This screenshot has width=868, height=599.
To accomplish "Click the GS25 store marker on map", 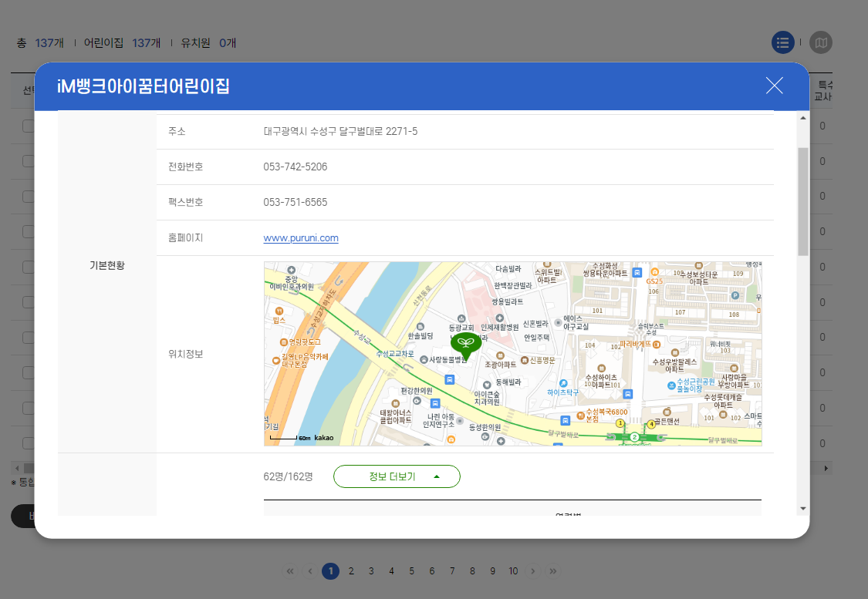I will [654, 272].
